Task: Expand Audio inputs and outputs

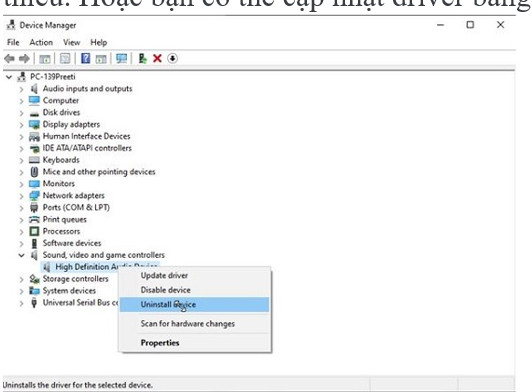Action: 21,89
